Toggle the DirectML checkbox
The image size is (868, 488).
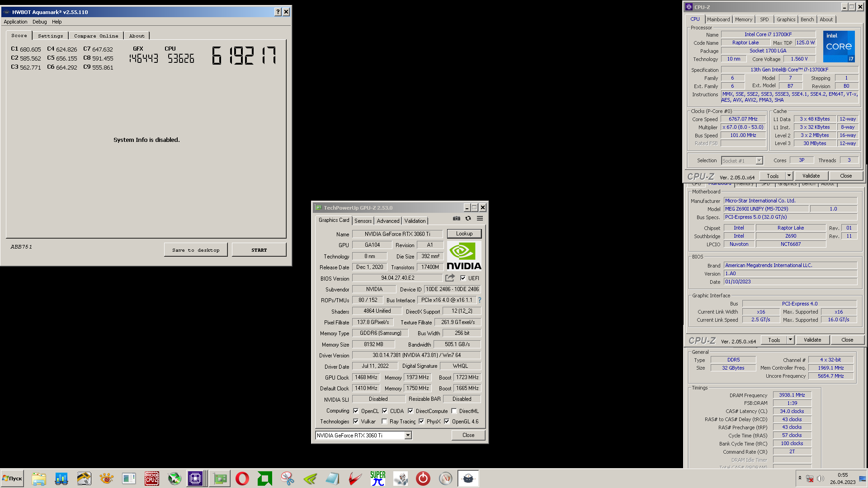pos(454,411)
